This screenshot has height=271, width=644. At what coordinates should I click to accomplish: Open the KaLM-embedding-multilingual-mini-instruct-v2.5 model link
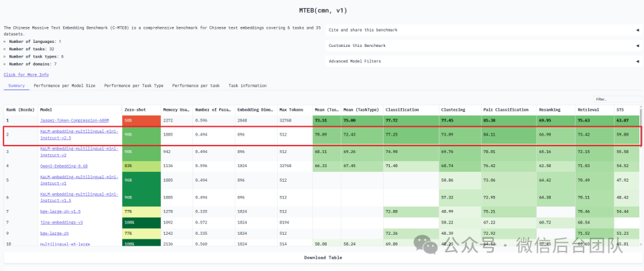point(79,135)
